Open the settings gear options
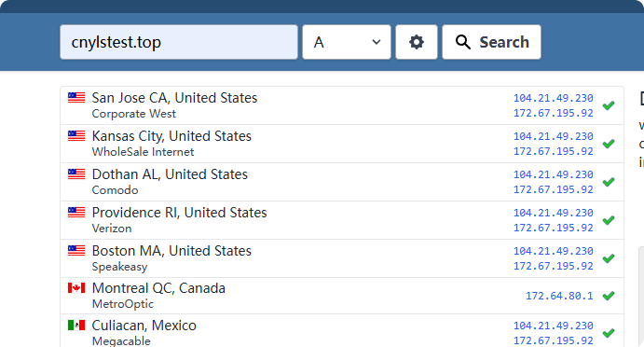Image resolution: width=644 pixels, height=347 pixels. click(x=417, y=42)
